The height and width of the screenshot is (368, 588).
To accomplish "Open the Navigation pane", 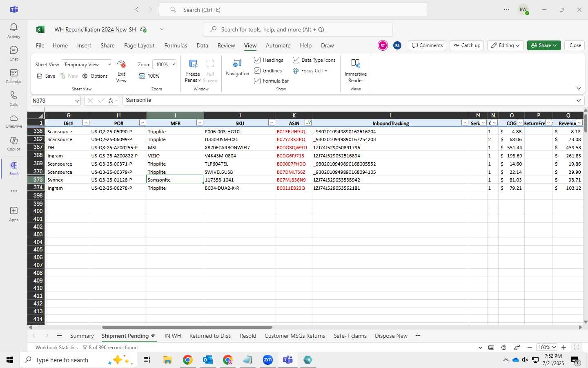I will pyautogui.click(x=237, y=68).
